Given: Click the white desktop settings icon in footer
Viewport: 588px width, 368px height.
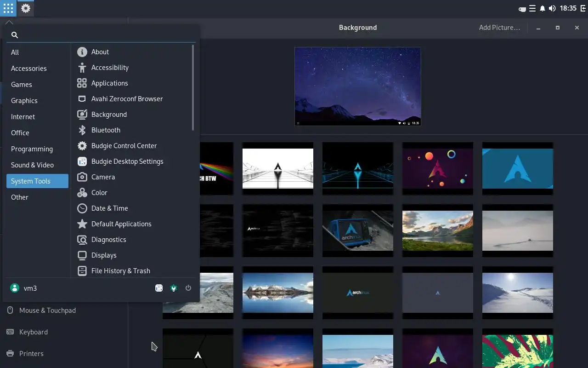Looking at the screenshot, I should pyautogui.click(x=159, y=288).
